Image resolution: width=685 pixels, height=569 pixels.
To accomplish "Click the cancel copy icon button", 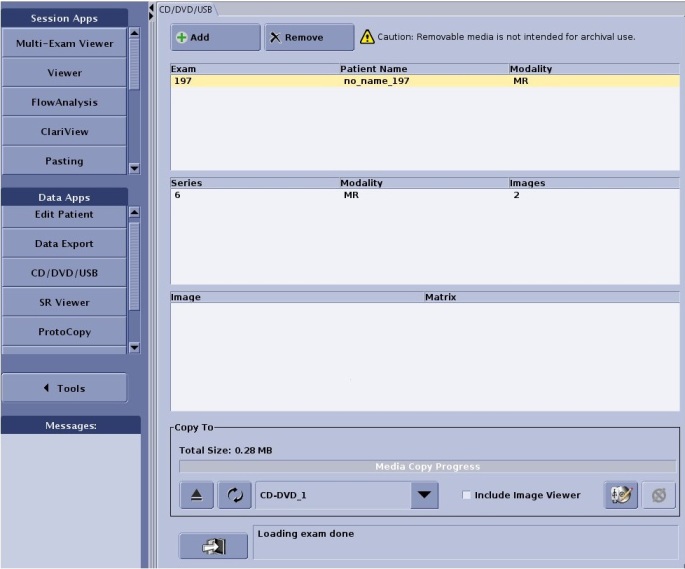I will click(658, 496).
